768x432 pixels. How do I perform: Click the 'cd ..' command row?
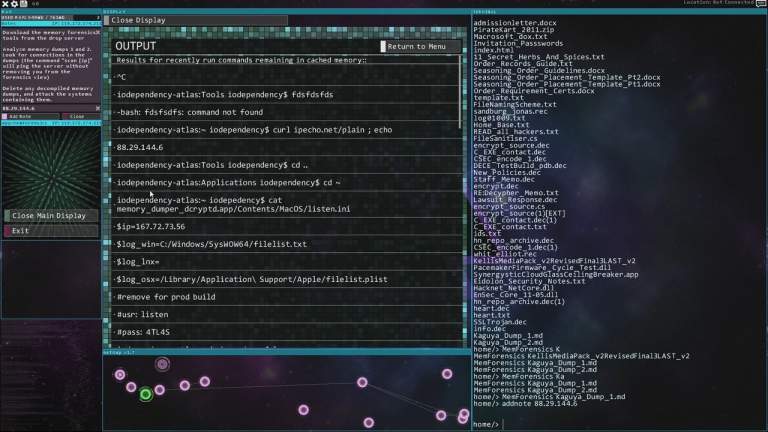coord(286,165)
